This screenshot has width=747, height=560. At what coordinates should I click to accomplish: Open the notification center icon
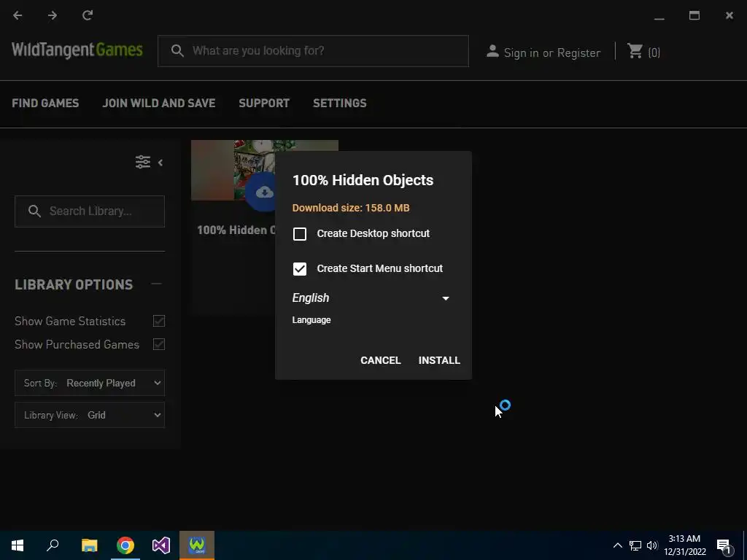[x=724, y=545]
